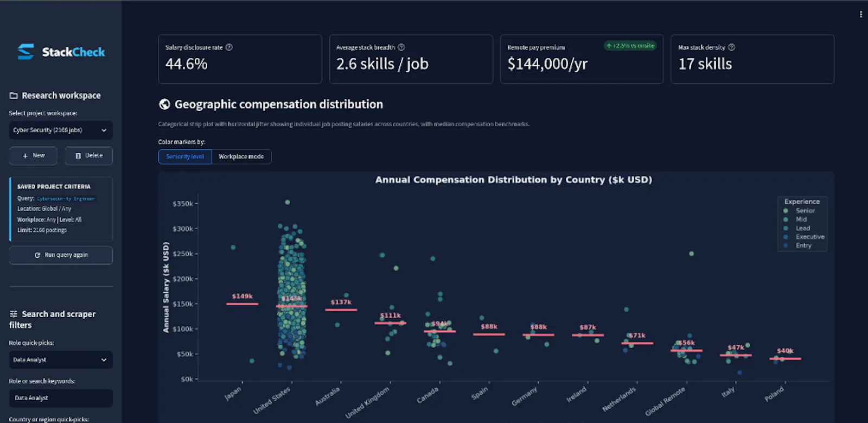
Task: Select Workplace mode color option
Action: 241,156
